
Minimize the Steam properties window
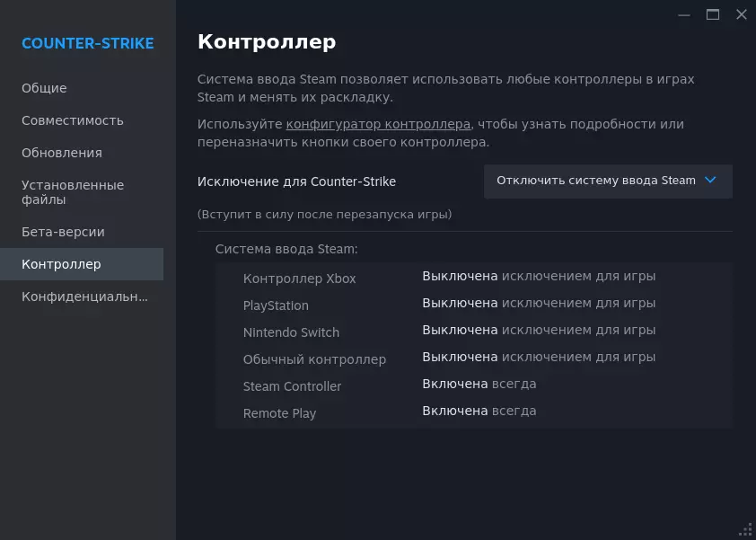pyautogui.click(x=684, y=14)
